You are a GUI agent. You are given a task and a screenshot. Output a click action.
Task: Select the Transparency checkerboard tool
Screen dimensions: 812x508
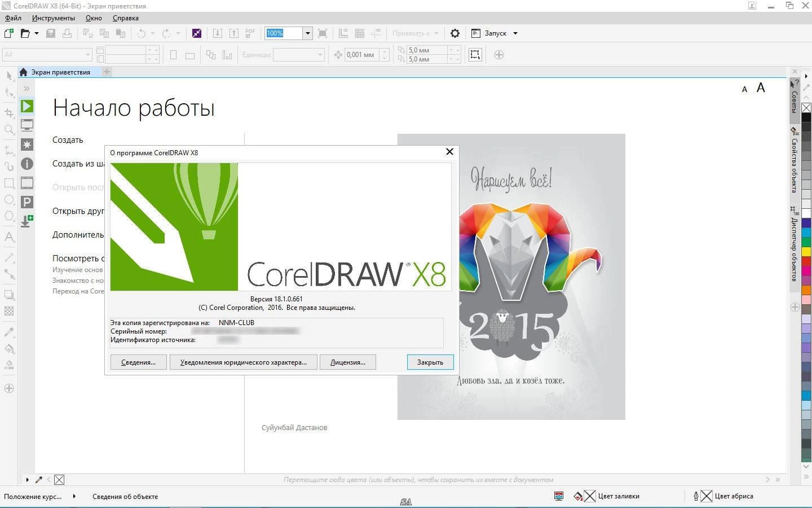[9, 311]
